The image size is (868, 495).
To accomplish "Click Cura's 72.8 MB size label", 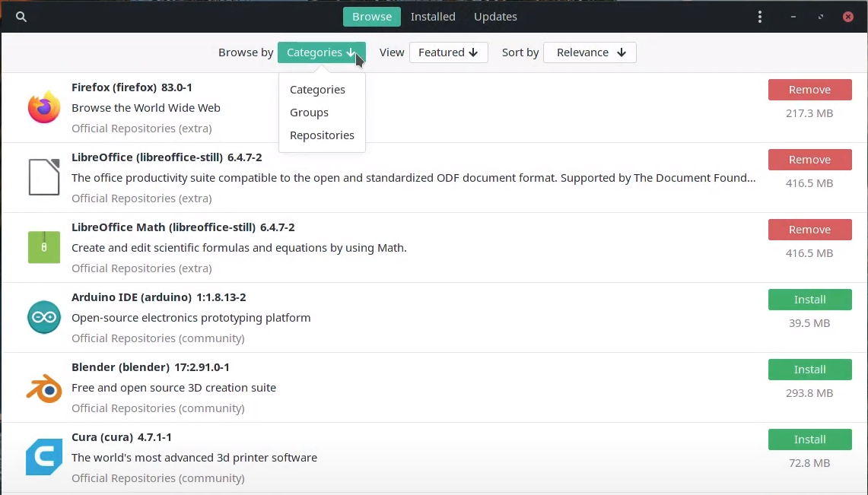I will (x=809, y=463).
